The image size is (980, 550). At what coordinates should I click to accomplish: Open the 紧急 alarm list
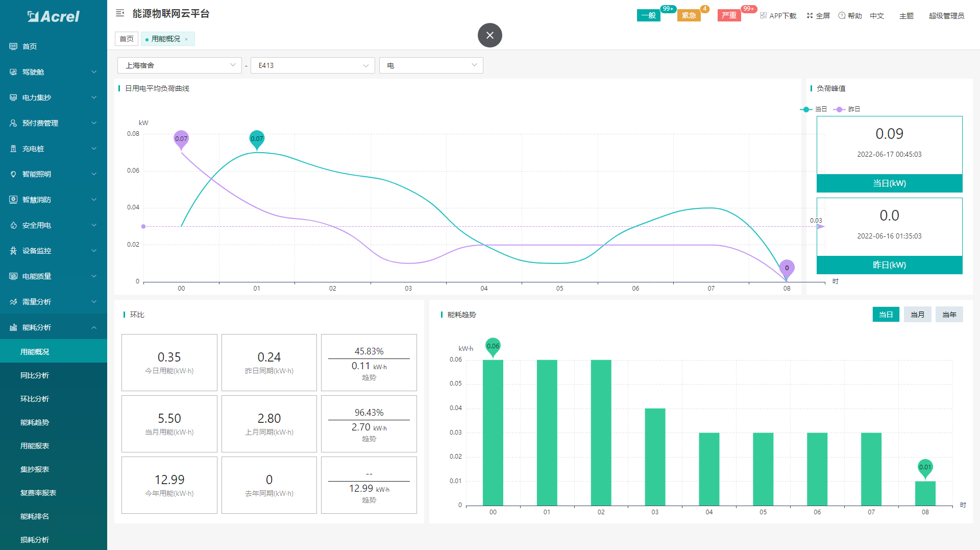(x=689, y=15)
